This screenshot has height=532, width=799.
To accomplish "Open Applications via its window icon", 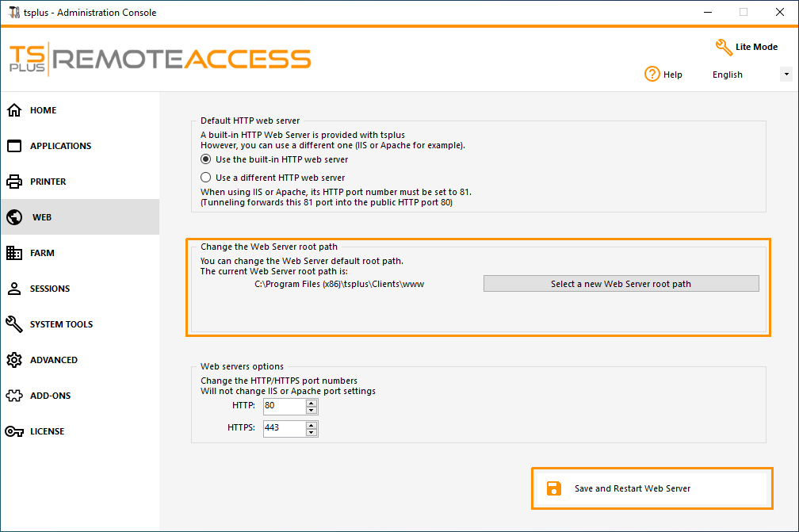I will click(x=14, y=146).
